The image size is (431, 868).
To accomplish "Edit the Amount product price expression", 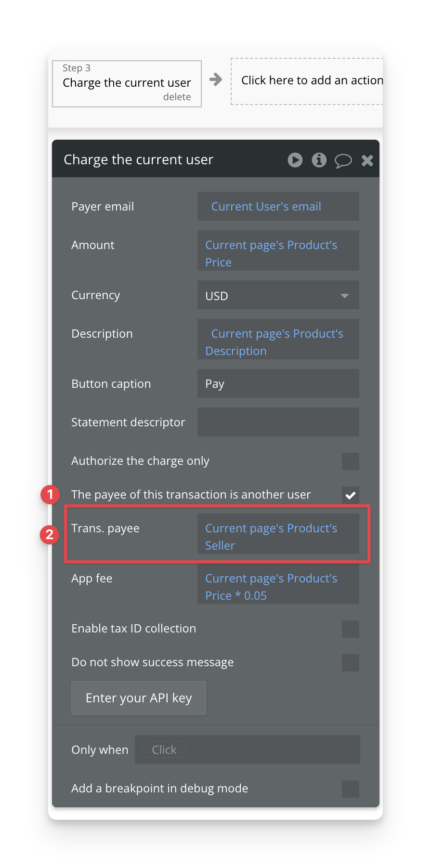I will (278, 250).
